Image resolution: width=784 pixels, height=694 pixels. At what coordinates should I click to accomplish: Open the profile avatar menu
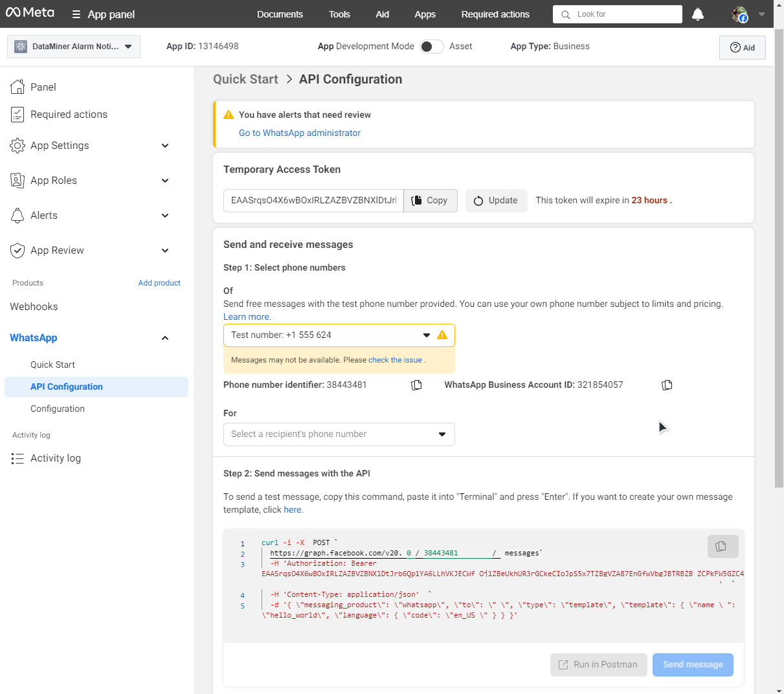coord(739,14)
